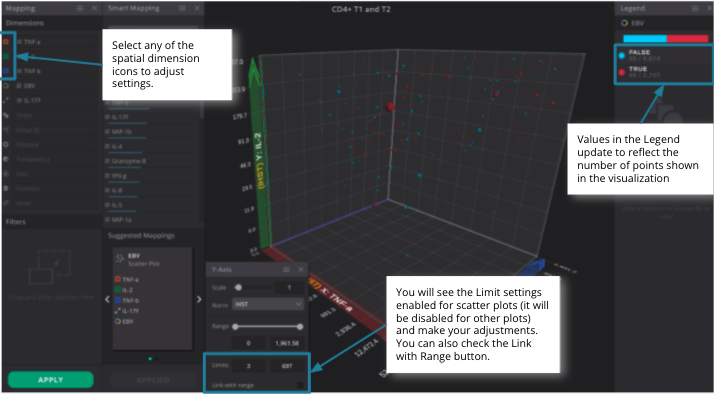
Task: Open the EBV Scatter Plot suggested mapping
Action: click(x=153, y=260)
